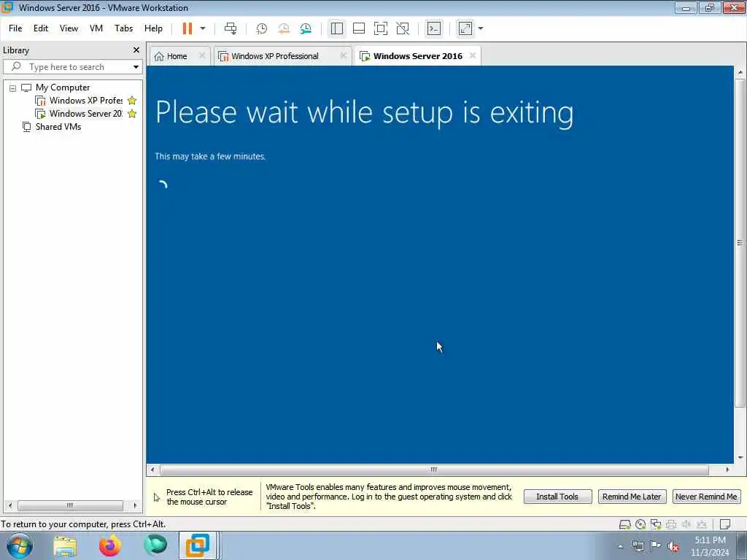Click the message log note icon
This screenshot has width=747, height=560.
click(x=724, y=525)
